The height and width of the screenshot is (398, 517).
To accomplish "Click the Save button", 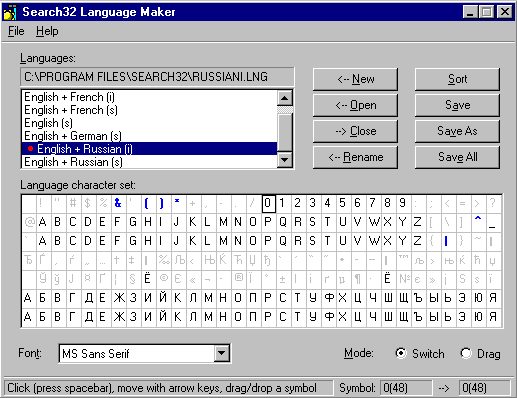I will [x=457, y=105].
